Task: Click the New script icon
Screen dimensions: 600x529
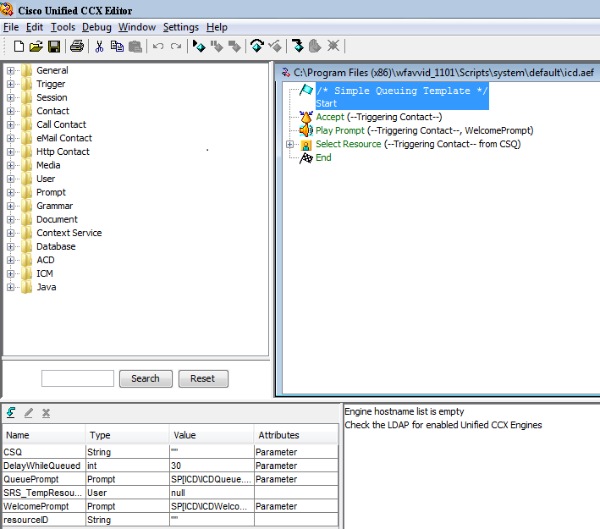Action: [x=18, y=46]
